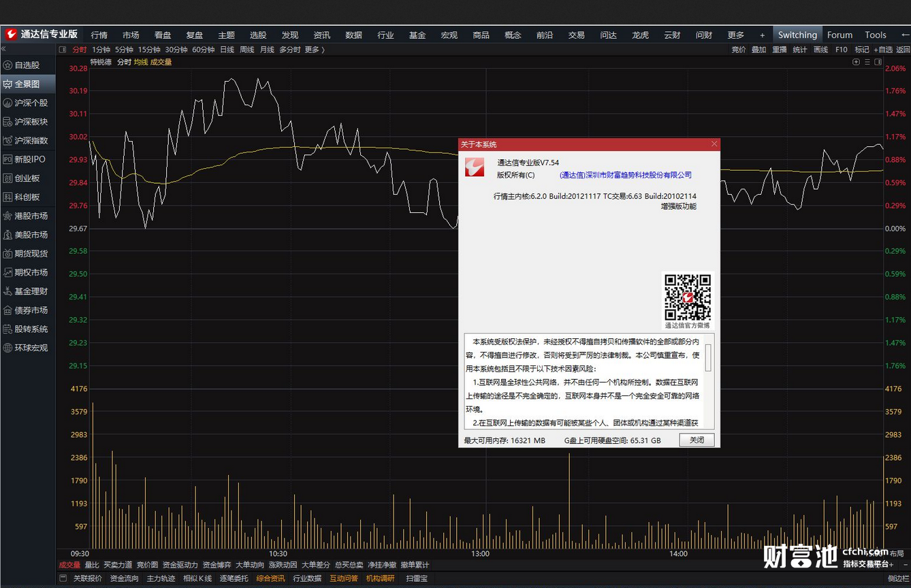The width and height of the screenshot is (911, 588).
Task: Click the small menu icon before 关联报价
Action: (x=63, y=578)
